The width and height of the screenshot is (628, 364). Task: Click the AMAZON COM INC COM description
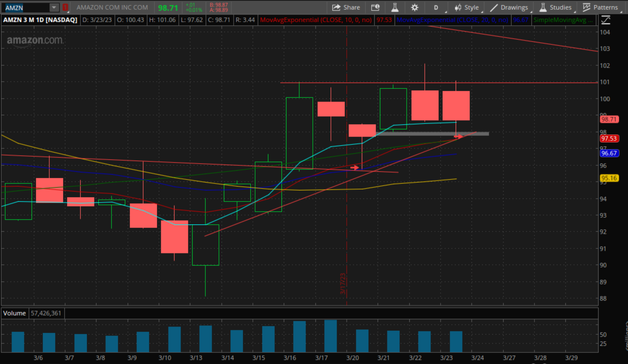pos(112,8)
